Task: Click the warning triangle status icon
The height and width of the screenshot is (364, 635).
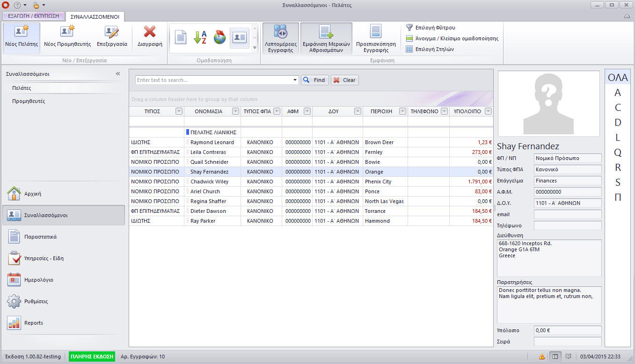Action: click(541, 357)
